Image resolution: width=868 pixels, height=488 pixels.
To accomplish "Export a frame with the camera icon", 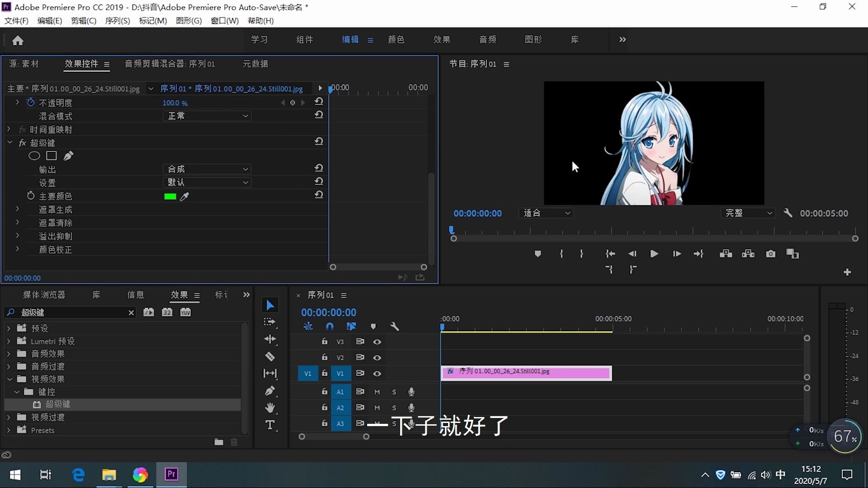I will tap(770, 254).
